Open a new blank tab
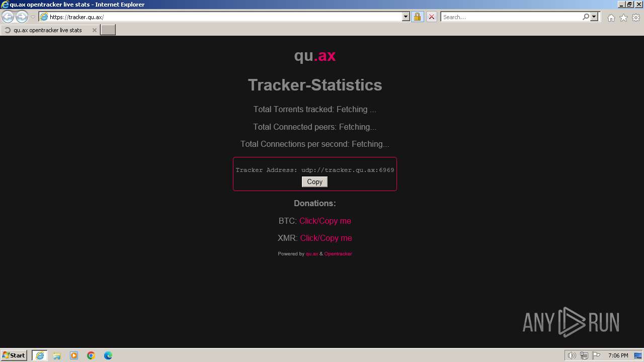Screen dimensions: 644x362 coord(108,30)
